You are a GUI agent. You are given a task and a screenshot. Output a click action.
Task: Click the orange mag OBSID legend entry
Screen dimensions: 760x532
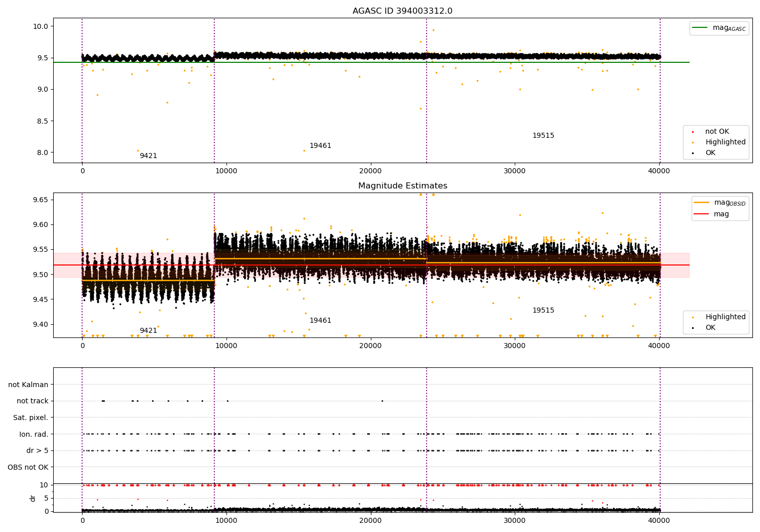tap(720, 203)
